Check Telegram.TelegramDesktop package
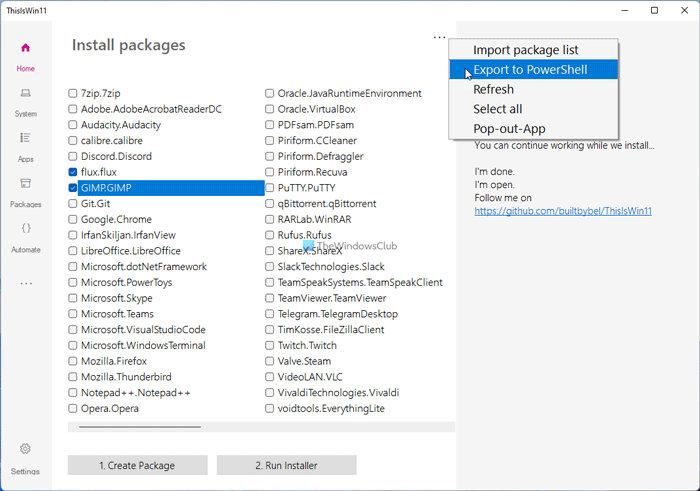 269,314
